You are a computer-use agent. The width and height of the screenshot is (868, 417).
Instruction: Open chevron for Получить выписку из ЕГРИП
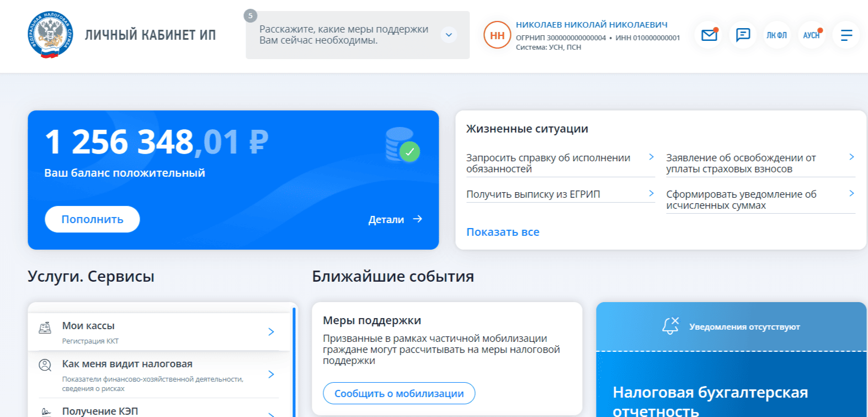point(651,193)
